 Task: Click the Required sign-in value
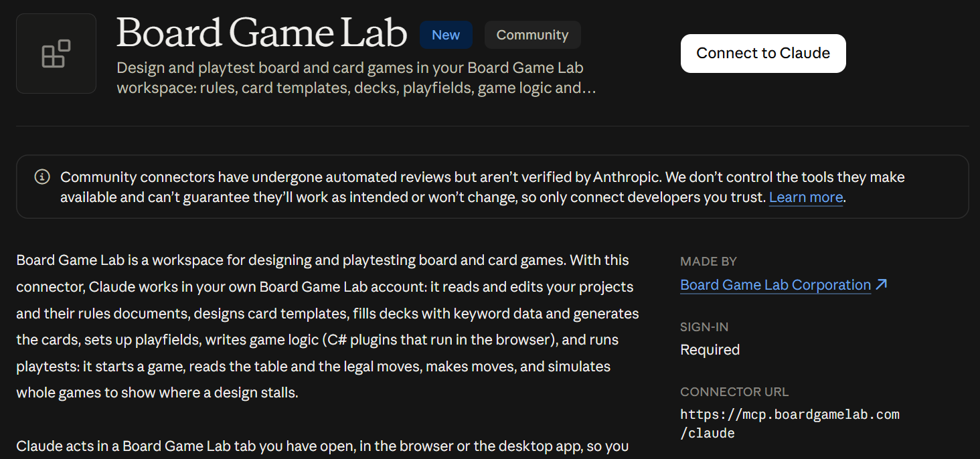click(710, 350)
